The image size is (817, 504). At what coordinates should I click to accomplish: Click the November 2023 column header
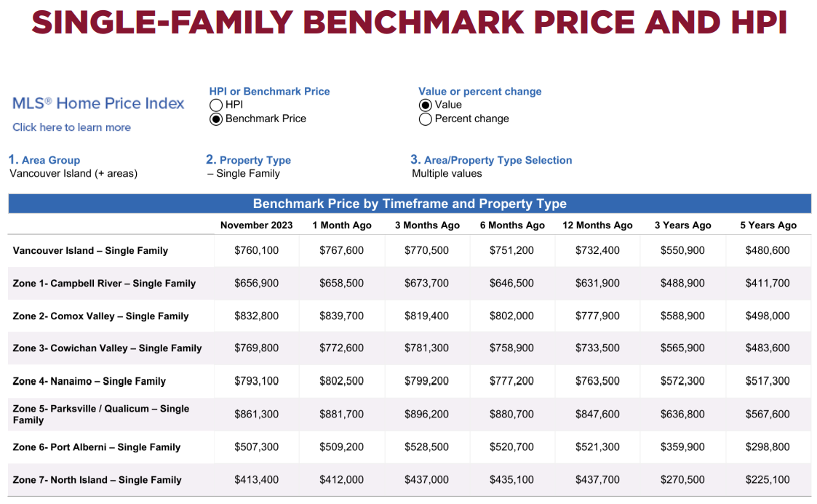(x=256, y=225)
